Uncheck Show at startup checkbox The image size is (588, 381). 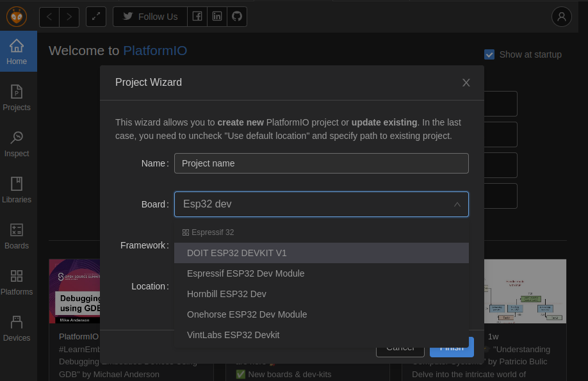pos(489,55)
